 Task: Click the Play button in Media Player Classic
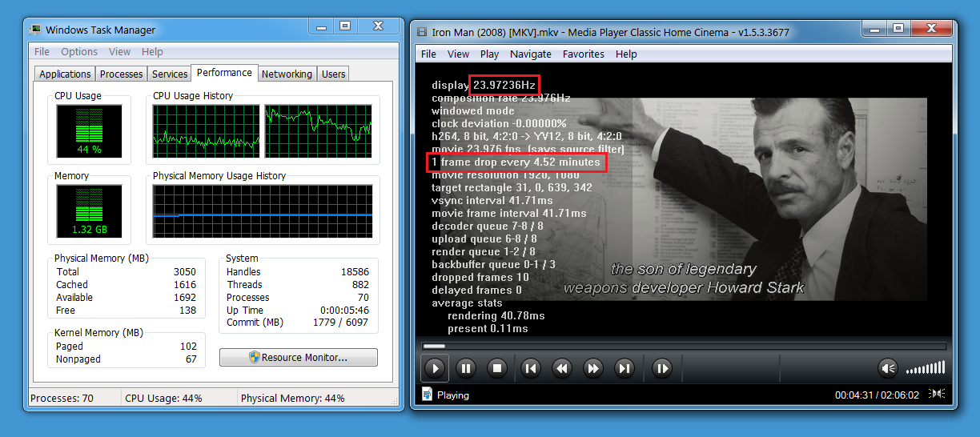[434, 368]
